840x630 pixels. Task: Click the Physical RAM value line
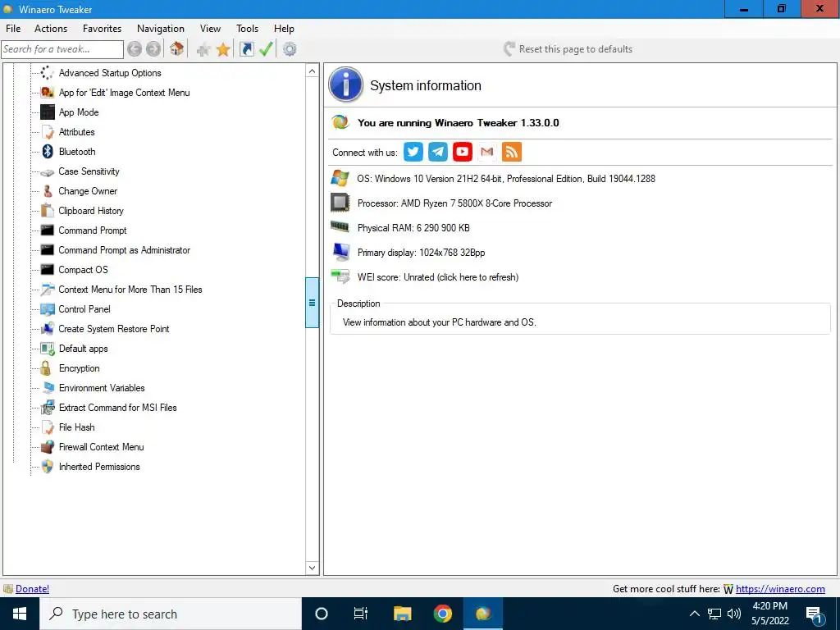pyautogui.click(x=413, y=228)
